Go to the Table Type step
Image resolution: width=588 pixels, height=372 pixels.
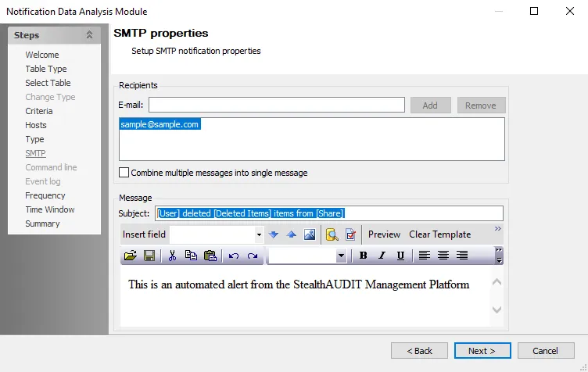click(46, 69)
